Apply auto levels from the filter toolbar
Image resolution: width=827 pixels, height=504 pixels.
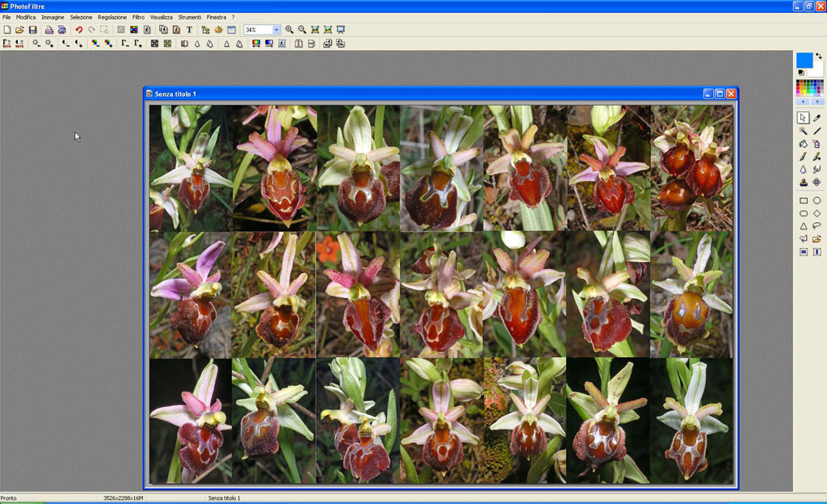pos(6,44)
